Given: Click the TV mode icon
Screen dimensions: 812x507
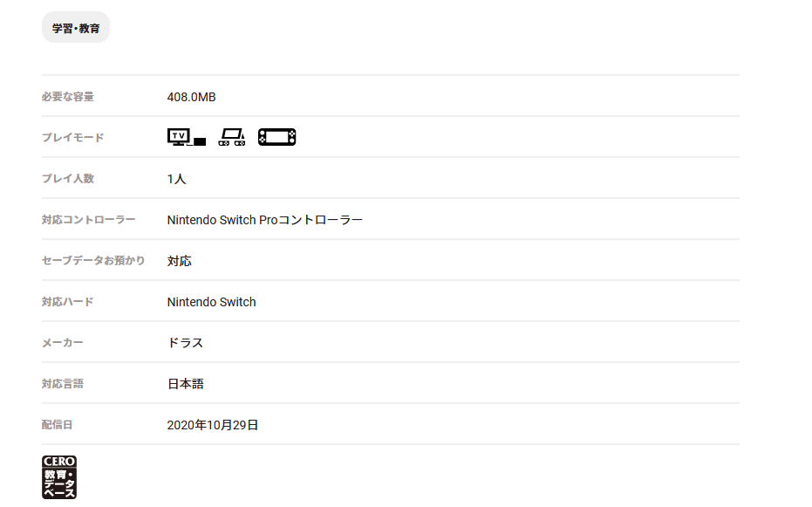Looking at the screenshot, I should click(186, 137).
